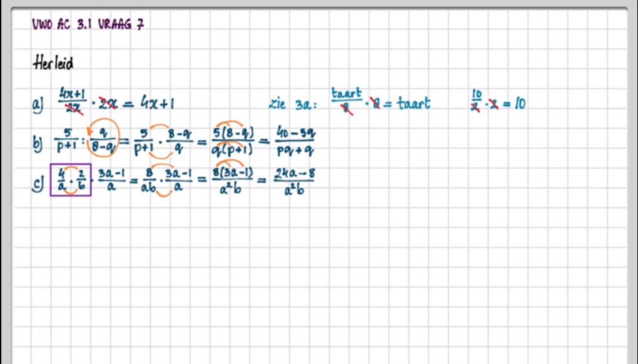
Task: Click the 'a)' exercise label
Action: click(x=37, y=103)
